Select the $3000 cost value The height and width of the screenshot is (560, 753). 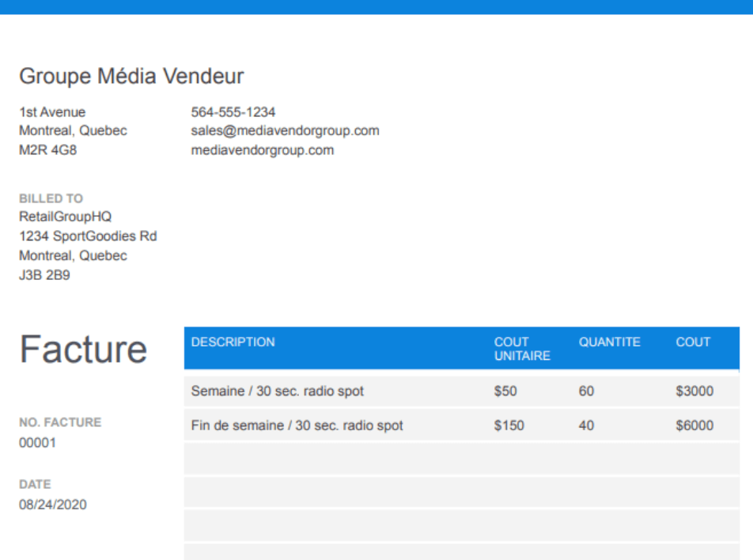point(694,391)
